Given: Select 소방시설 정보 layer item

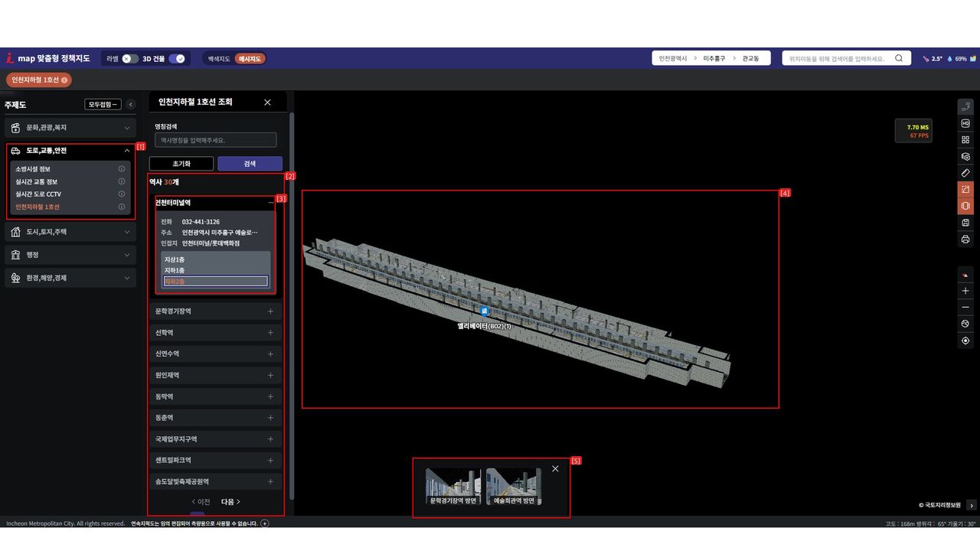Looking at the screenshot, I should [x=34, y=169].
